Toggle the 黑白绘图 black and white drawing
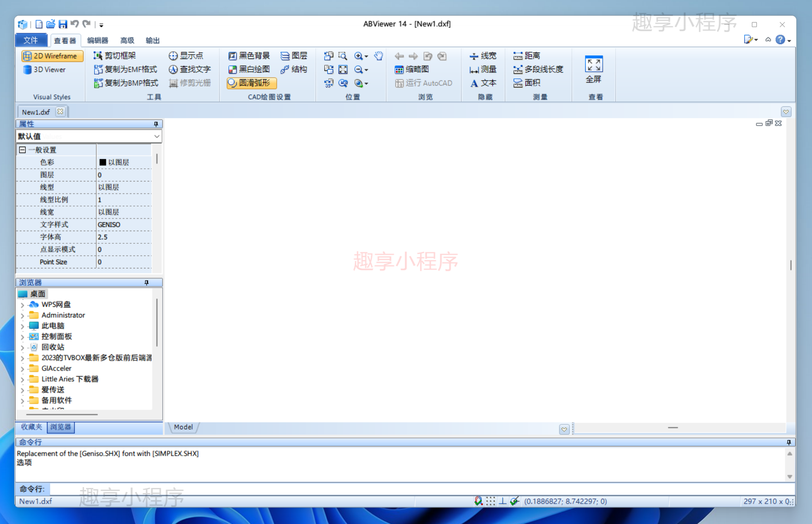Image resolution: width=812 pixels, height=524 pixels. [249, 69]
